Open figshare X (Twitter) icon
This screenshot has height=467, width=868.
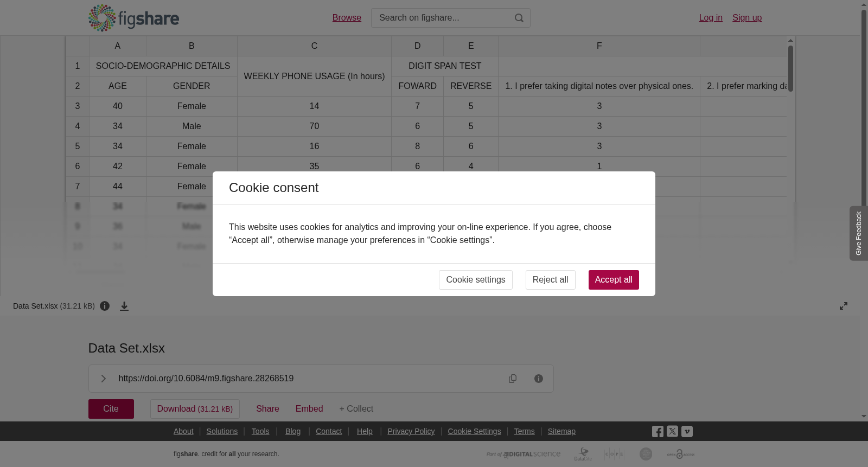[672, 432]
